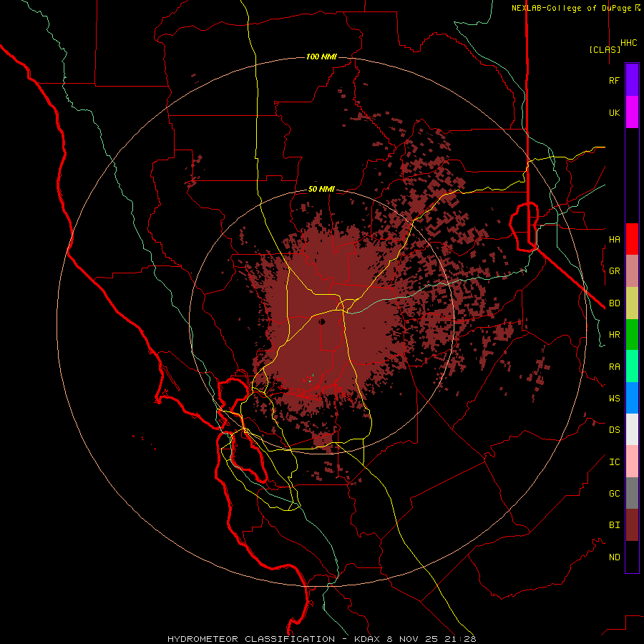Screen dimensions: 644x644
Task: Click the black radar site dot at center
Action: coord(322,321)
